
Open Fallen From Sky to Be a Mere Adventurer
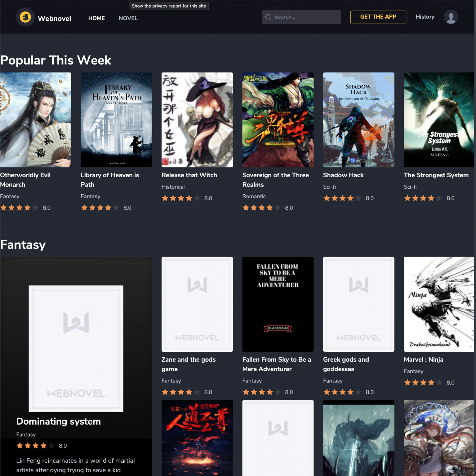click(277, 364)
